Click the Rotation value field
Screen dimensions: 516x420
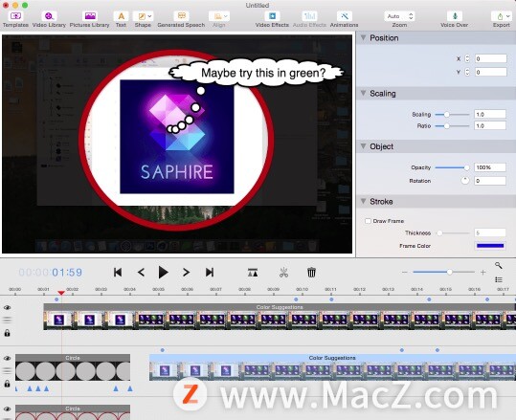490,181
